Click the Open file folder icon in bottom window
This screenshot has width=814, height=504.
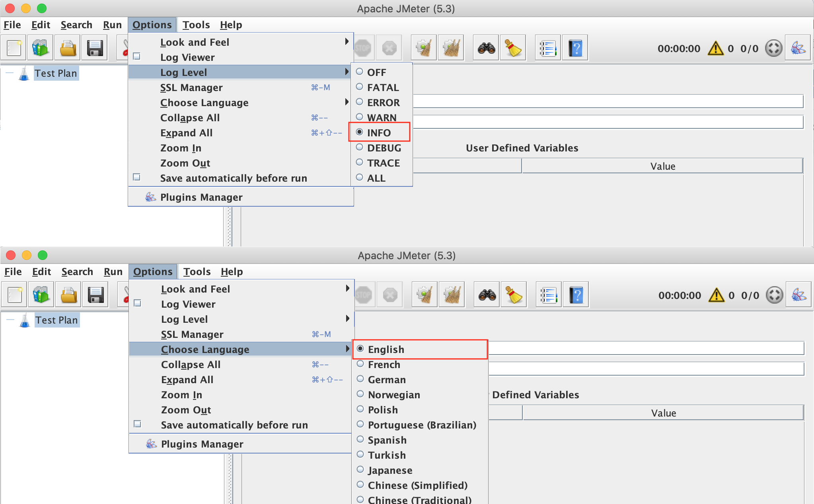(69, 295)
